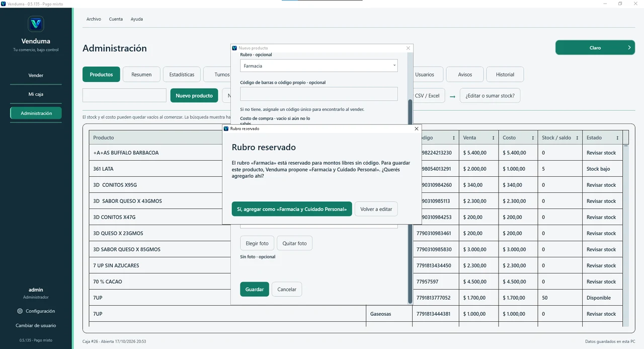This screenshot has width=644, height=349.
Task: Open the Cuenta menu
Action: point(116,19)
